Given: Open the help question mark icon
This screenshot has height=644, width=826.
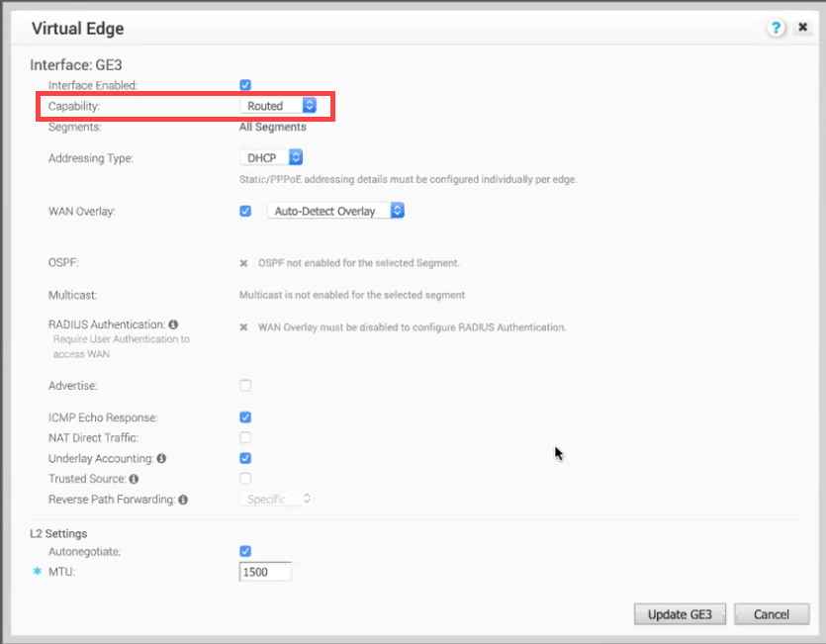Looking at the screenshot, I should (776, 28).
